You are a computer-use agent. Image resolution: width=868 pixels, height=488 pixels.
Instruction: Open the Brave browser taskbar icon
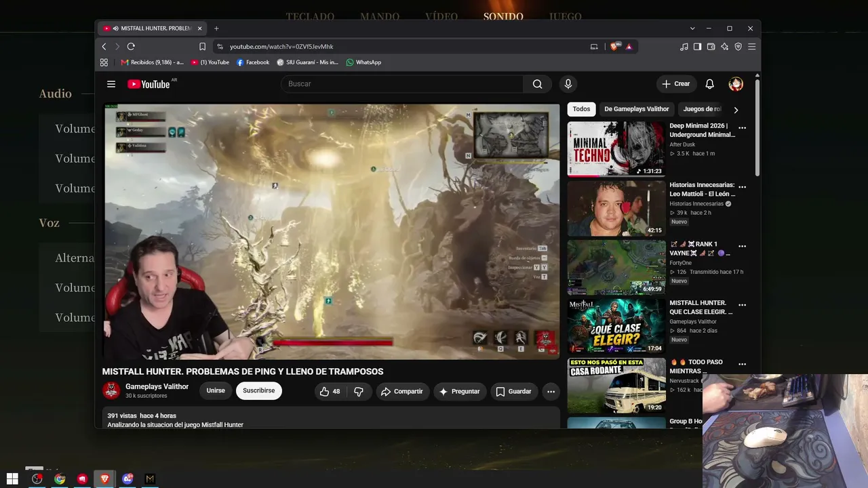[104, 479]
